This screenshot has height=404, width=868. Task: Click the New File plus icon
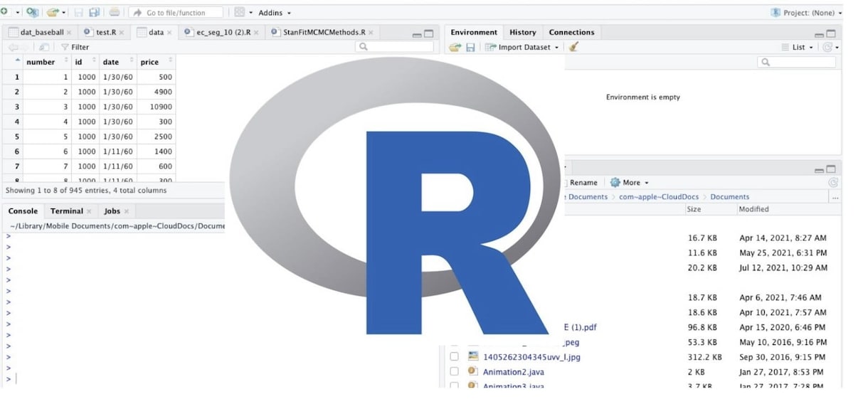[5, 12]
